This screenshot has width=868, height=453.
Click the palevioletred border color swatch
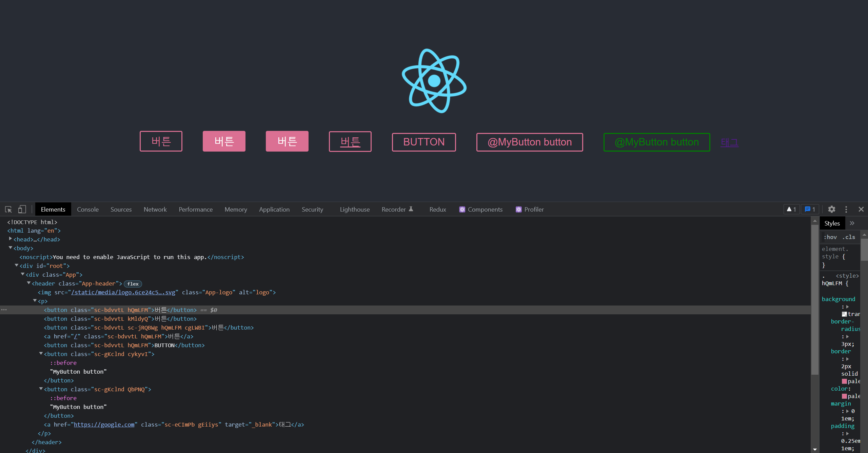click(x=844, y=381)
